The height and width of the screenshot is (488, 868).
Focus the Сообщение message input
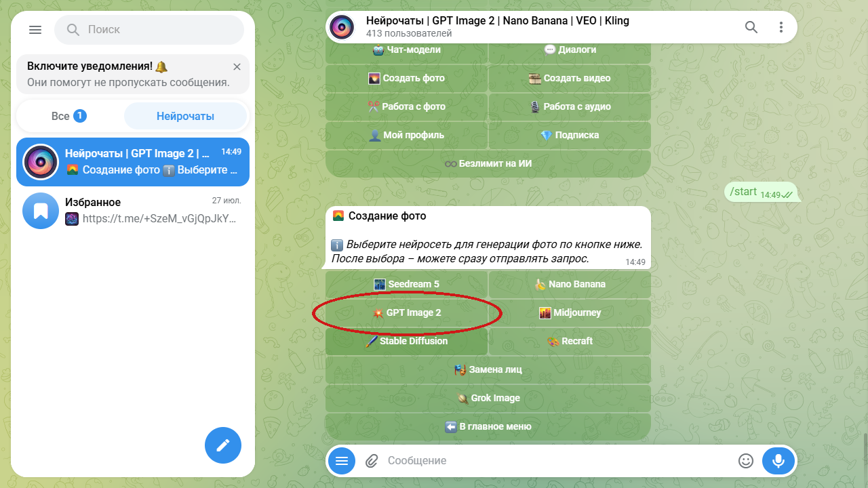point(556,461)
